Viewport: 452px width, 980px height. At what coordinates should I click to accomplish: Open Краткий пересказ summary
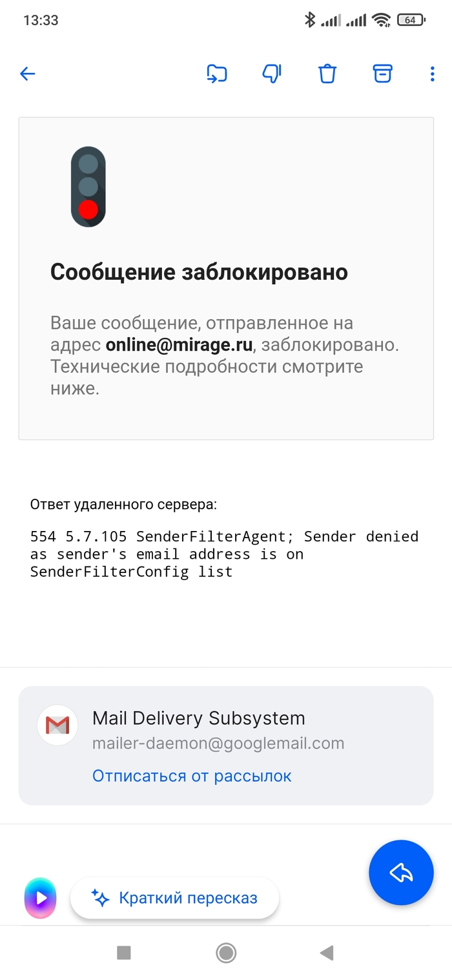(x=174, y=898)
